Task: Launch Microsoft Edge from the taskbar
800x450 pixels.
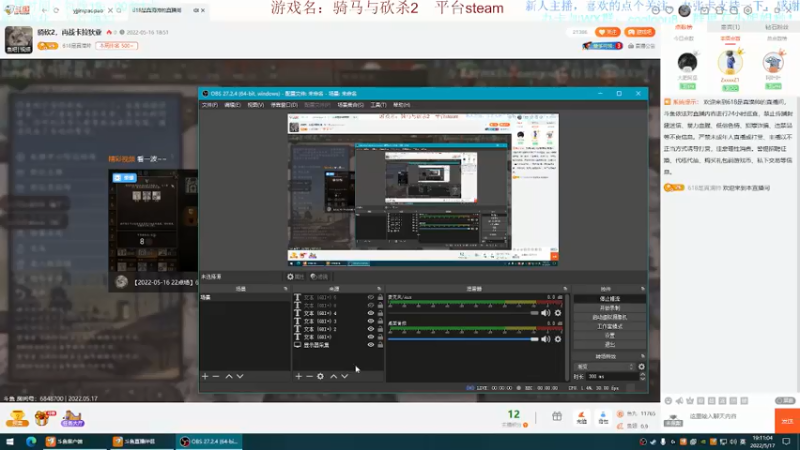Action: tap(31, 441)
